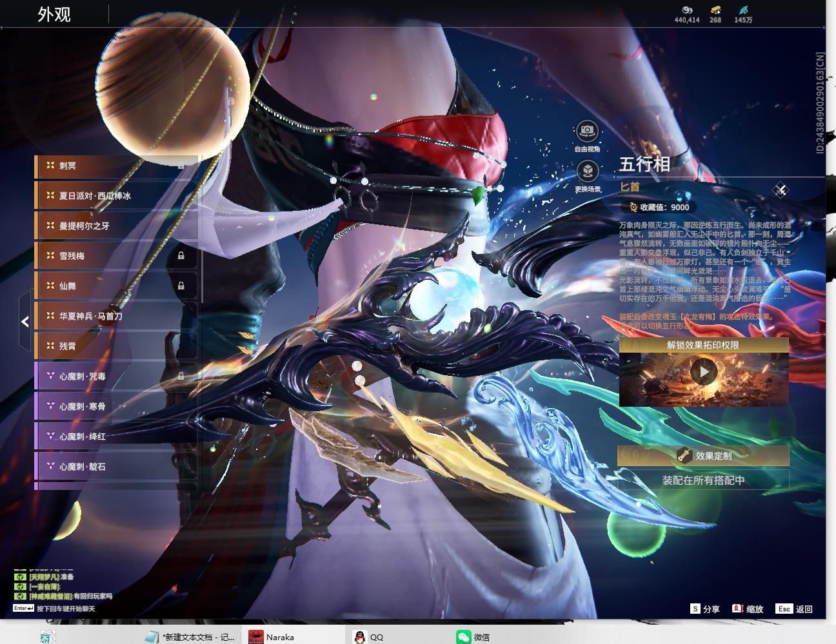Choose 华夏神兵·马首刀 from the list
The height and width of the screenshot is (644, 836).
pos(116,316)
